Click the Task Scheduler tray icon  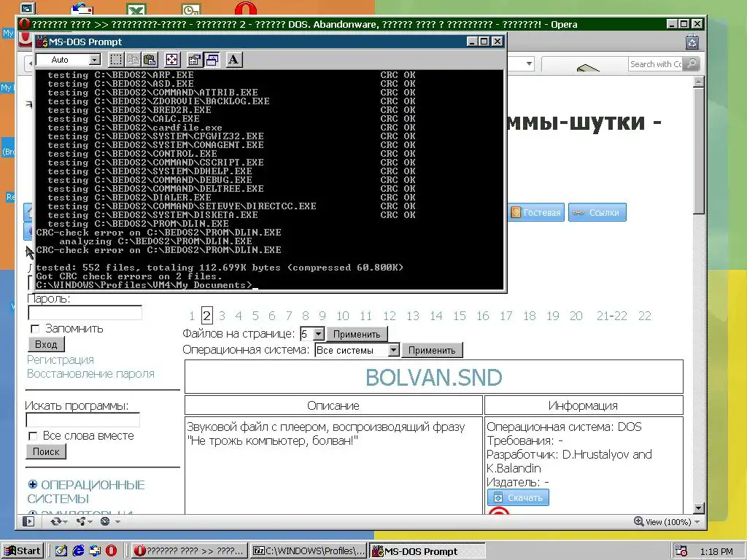681,551
